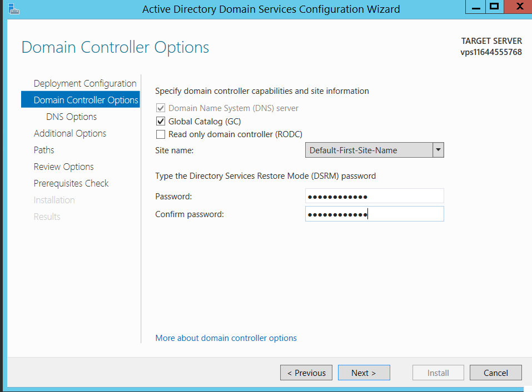Image resolution: width=532 pixels, height=392 pixels.
Task: Focus the Confirm password field
Action: point(375,214)
